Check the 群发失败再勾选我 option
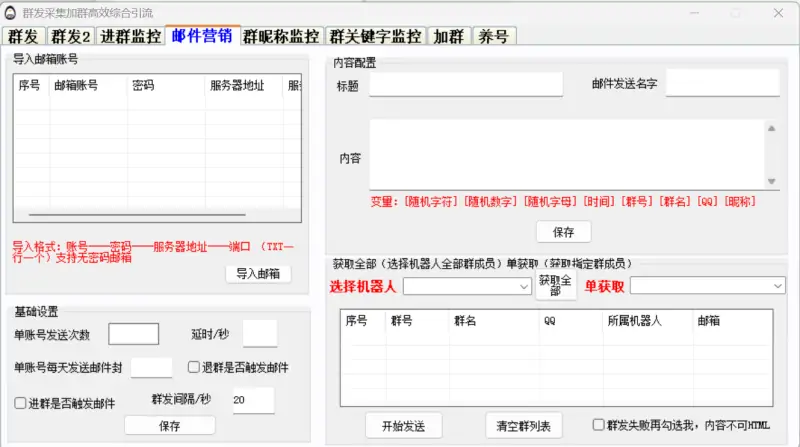 599,424
